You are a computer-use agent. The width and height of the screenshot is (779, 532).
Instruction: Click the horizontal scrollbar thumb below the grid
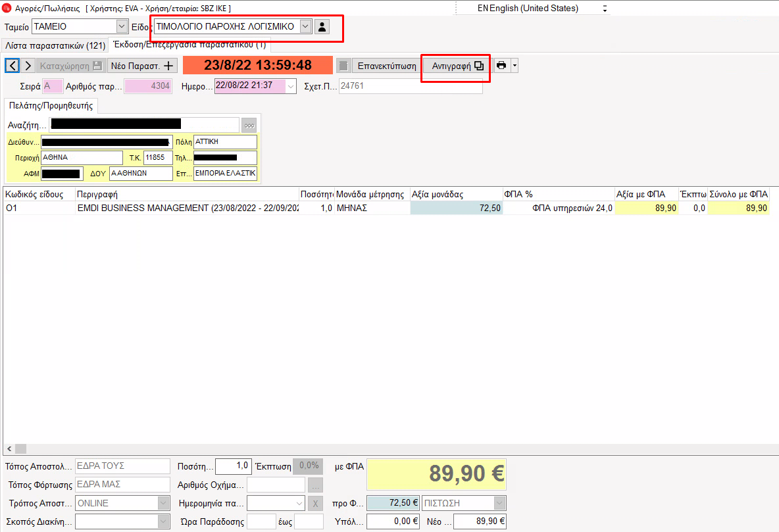pos(21,448)
